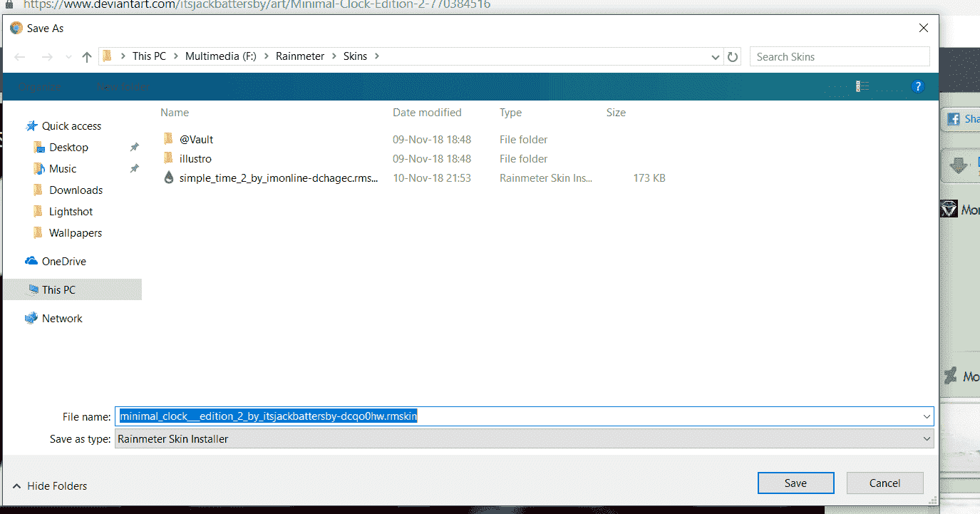Screen dimensions: 980x514
Task: Sort files by the Size column
Action: 616,113
